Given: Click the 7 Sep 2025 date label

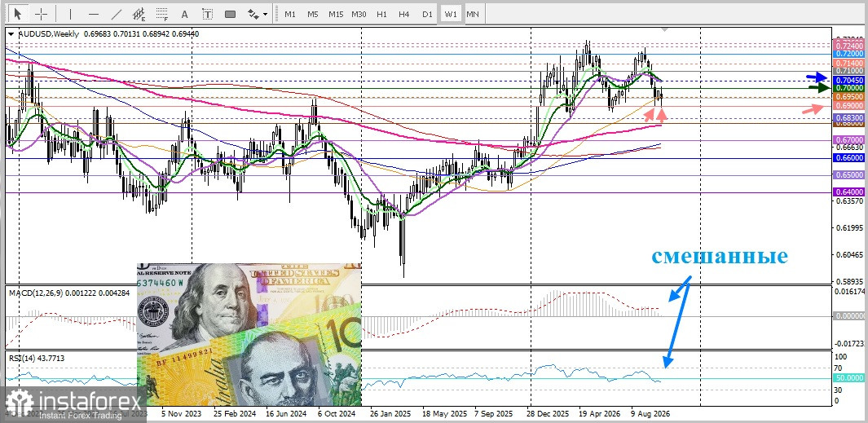Looking at the screenshot, I should click(x=493, y=413).
